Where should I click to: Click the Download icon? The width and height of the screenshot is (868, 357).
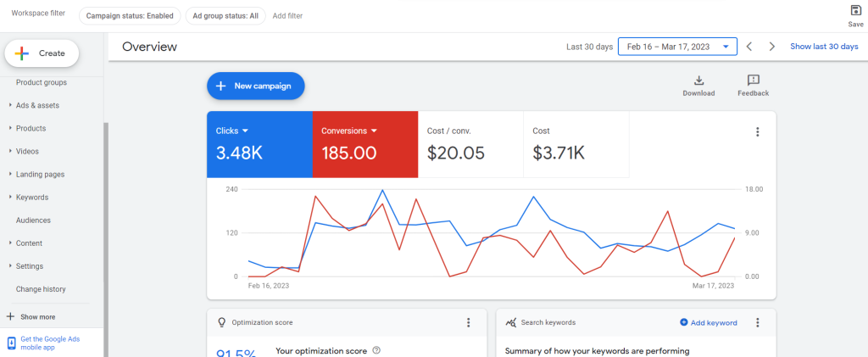point(698,81)
